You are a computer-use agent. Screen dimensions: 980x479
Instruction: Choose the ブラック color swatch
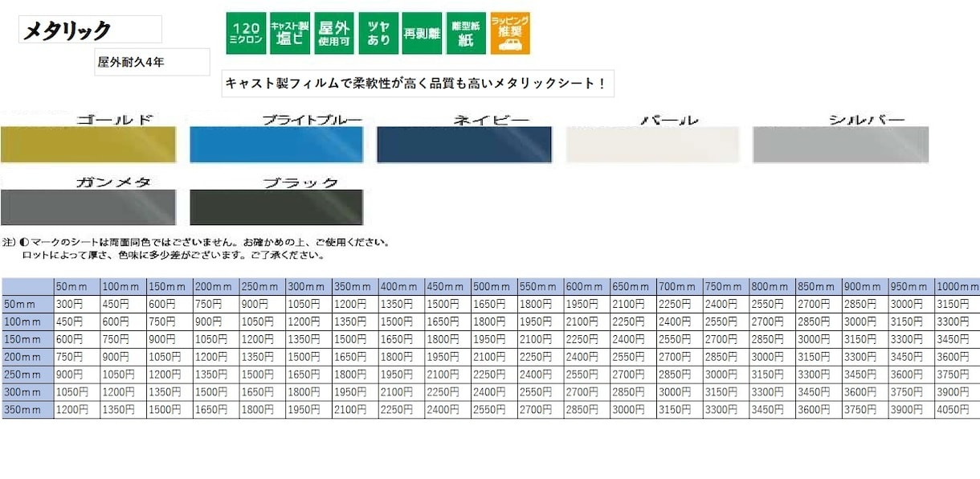click(276, 207)
